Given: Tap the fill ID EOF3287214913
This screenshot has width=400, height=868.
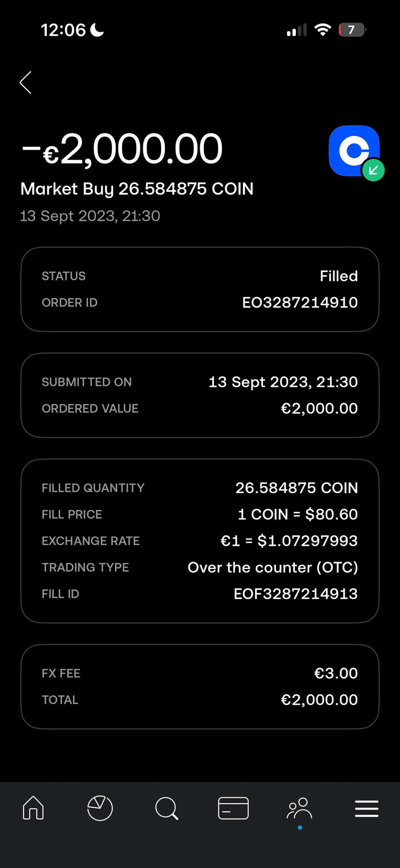Looking at the screenshot, I should click(296, 594).
